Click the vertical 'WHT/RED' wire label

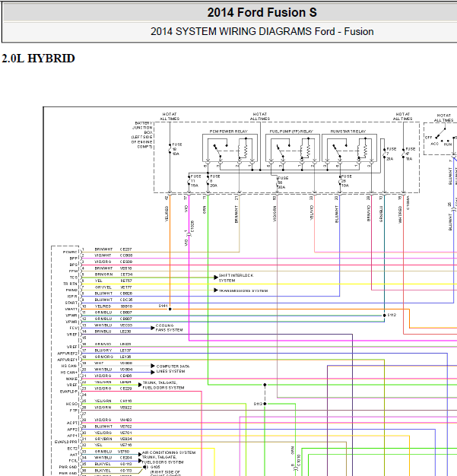coord(400,214)
